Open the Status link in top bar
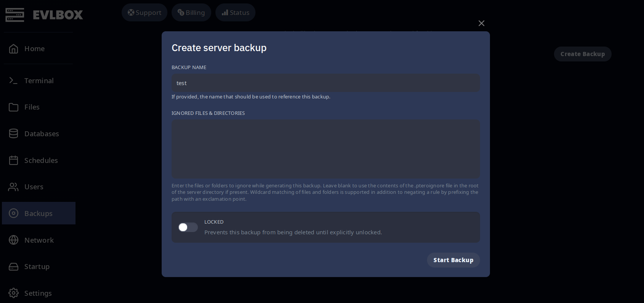Viewport: 644px width, 303px height. (236, 13)
